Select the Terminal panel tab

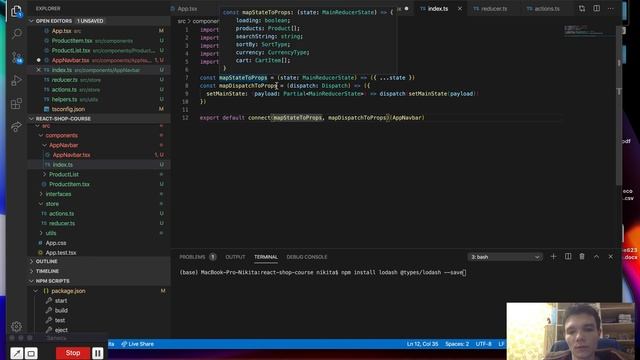coord(266,257)
